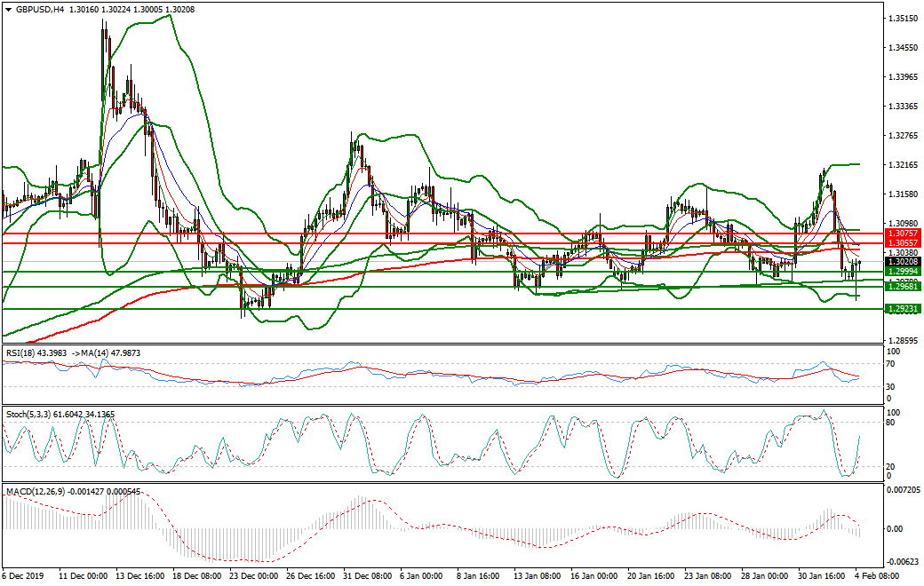Click the lowest green support label 1.29231
The height and width of the screenshot is (586, 924).
(x=899, y=308)
